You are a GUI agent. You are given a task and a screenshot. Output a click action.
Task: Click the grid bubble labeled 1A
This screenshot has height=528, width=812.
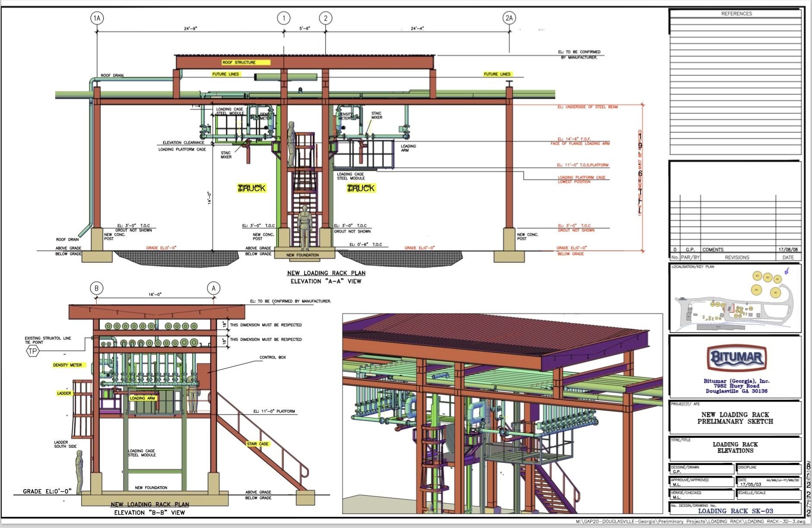(x=97, y=18)
